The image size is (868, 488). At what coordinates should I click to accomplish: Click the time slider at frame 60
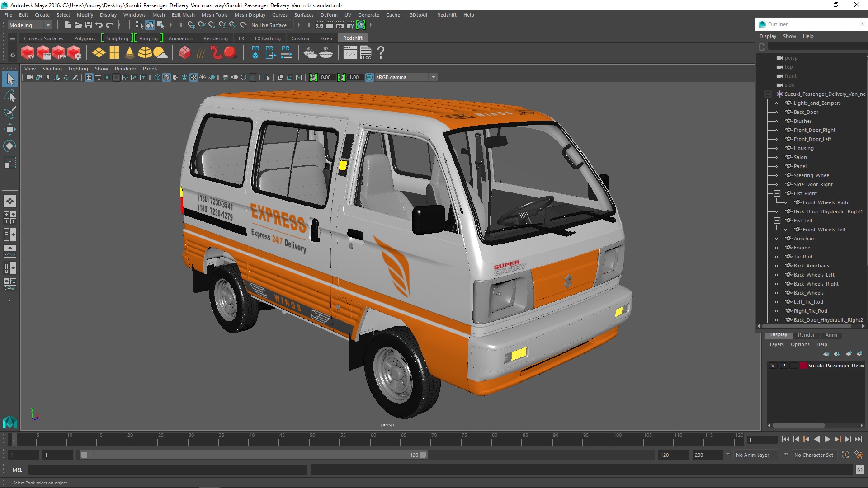point(373,439)
